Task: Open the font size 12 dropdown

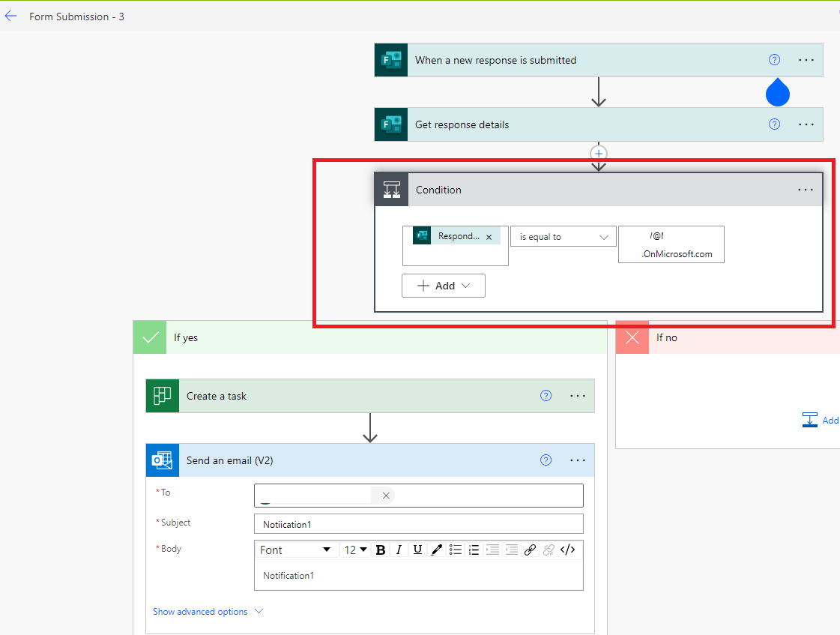Action: pyautogui.click(x=355, y=550)
